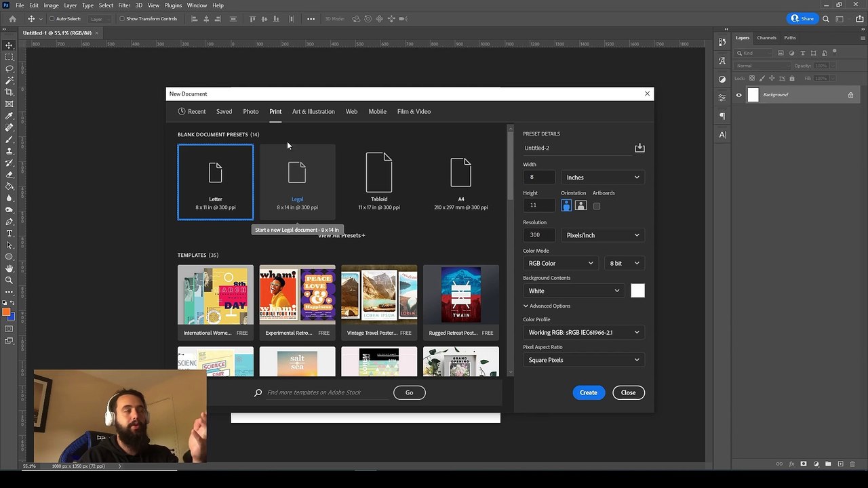Select the Lasso tool

pos(9,68)
